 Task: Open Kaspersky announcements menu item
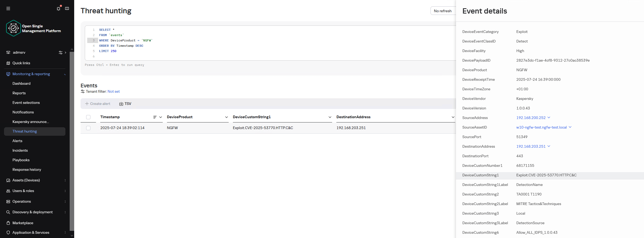point(31,122)
